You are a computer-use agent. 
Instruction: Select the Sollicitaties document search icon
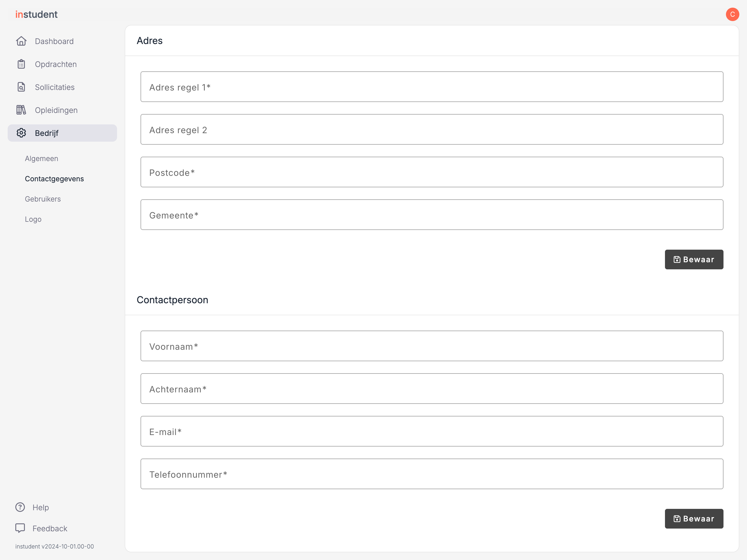[x=21, y=87]
